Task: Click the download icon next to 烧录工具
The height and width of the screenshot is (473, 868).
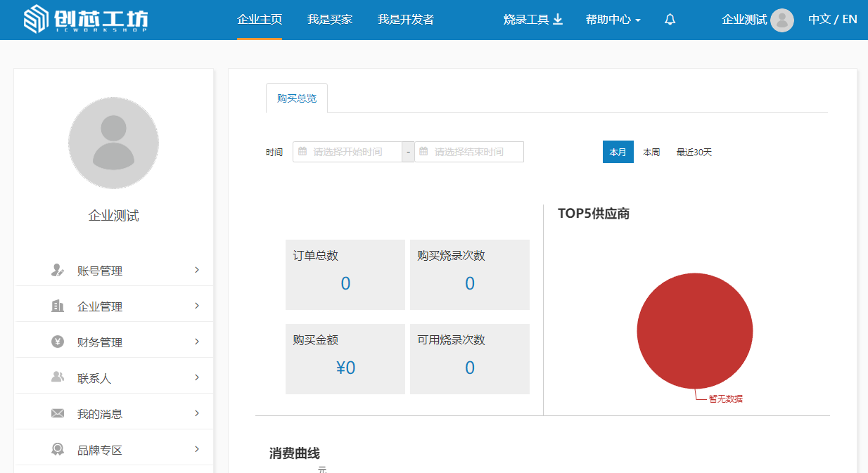Action: (558, 20)
